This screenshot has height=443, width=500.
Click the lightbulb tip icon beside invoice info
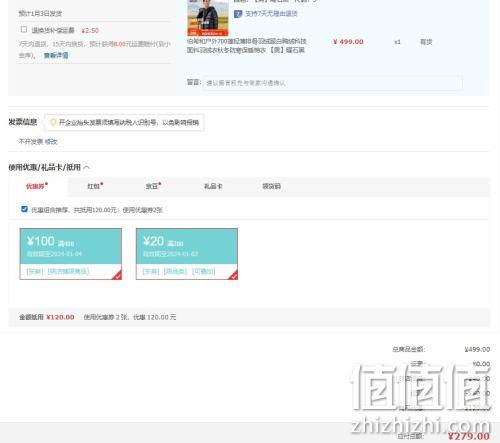point(53,123)
